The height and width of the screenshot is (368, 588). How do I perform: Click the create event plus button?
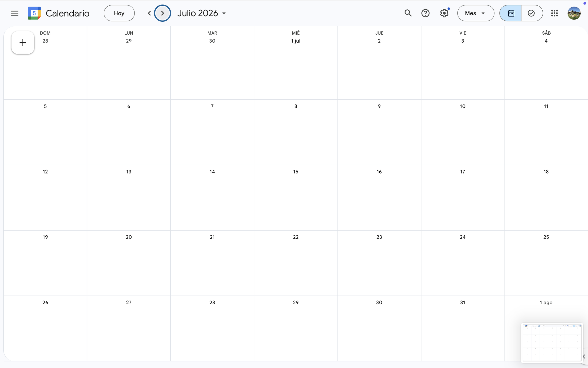pos(23,43)
